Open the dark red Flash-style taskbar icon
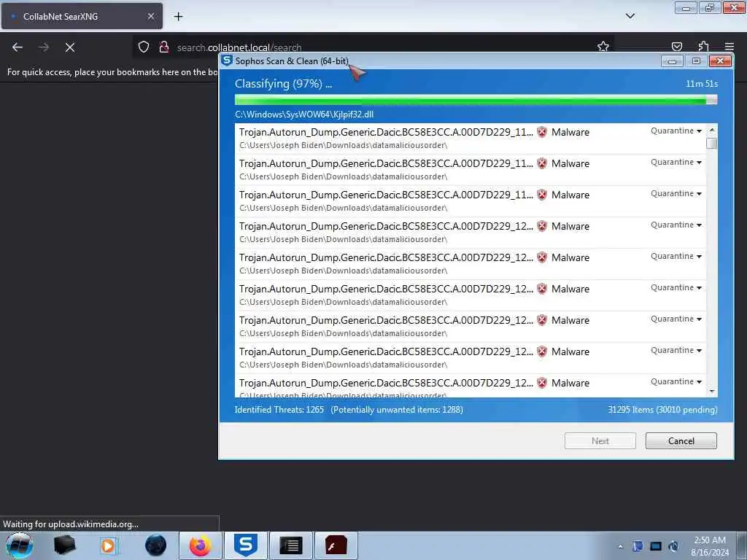Image resolution: width=747 pixels, height=560 pixels. tap(336, 545)
